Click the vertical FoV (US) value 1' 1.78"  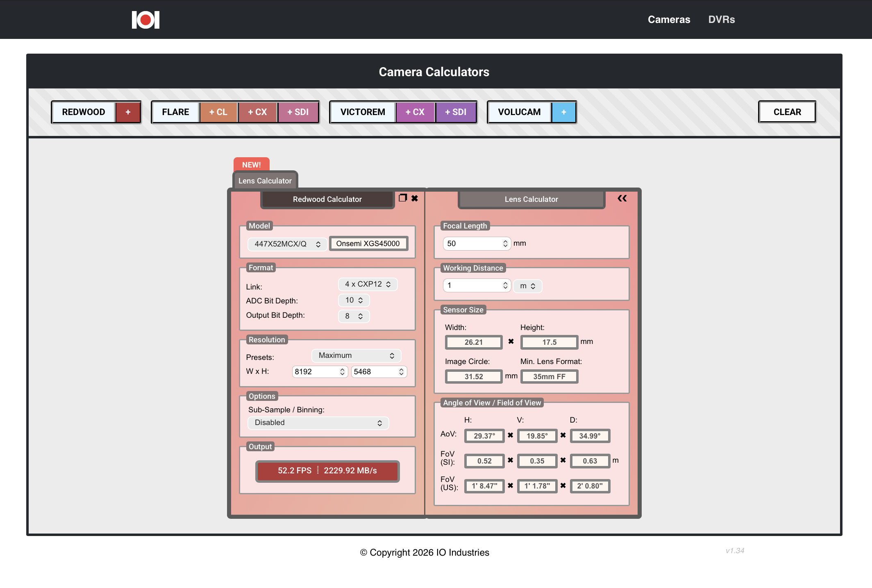click(537, 486)
